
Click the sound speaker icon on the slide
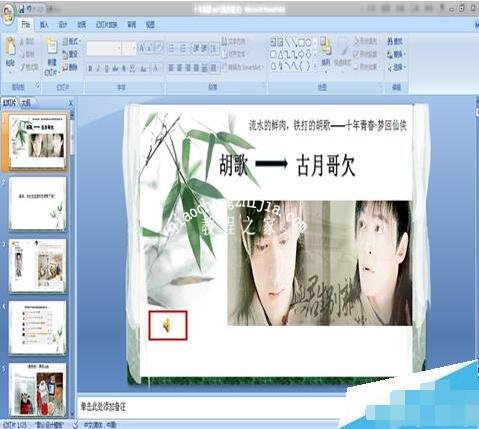click(x=167, y=325)
